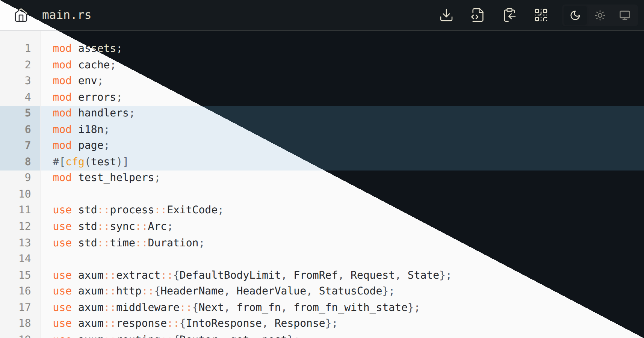The image size is (644, 338).
Task: Click the '#[cfg(test)]' attribute line
Action: tap(91, 161)
